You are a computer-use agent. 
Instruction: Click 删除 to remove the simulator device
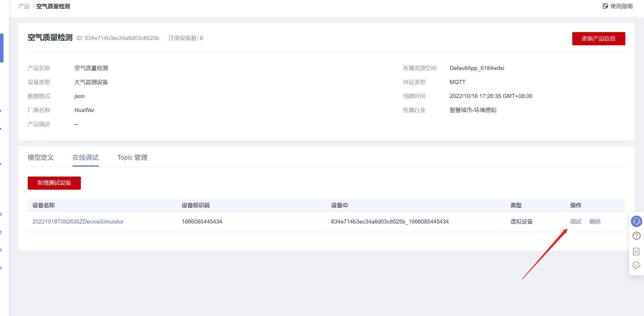[595, 222]
